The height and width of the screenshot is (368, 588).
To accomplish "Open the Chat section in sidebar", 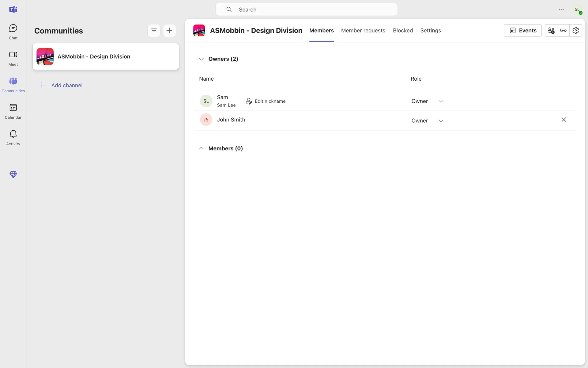I will click(13, 32).
